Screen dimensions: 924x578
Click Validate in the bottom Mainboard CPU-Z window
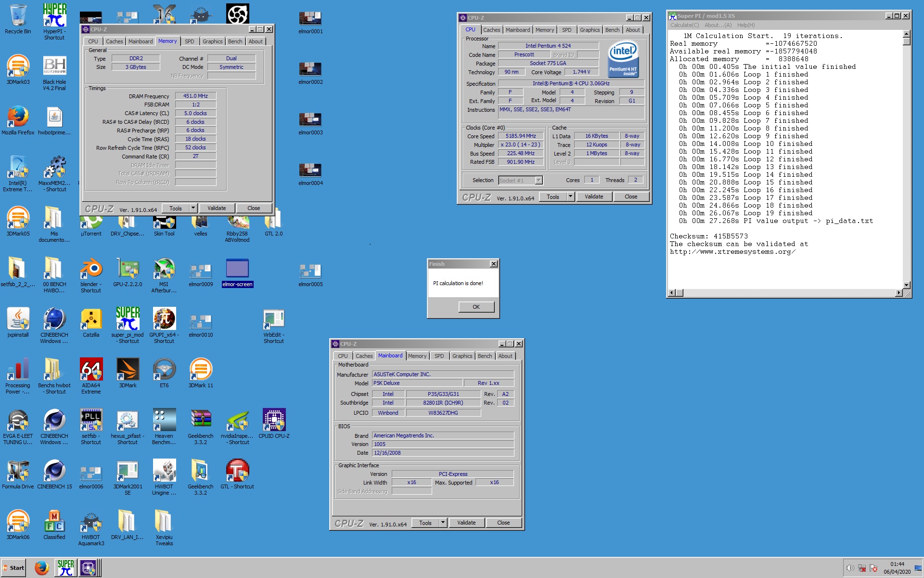click(x=466, y=523)
